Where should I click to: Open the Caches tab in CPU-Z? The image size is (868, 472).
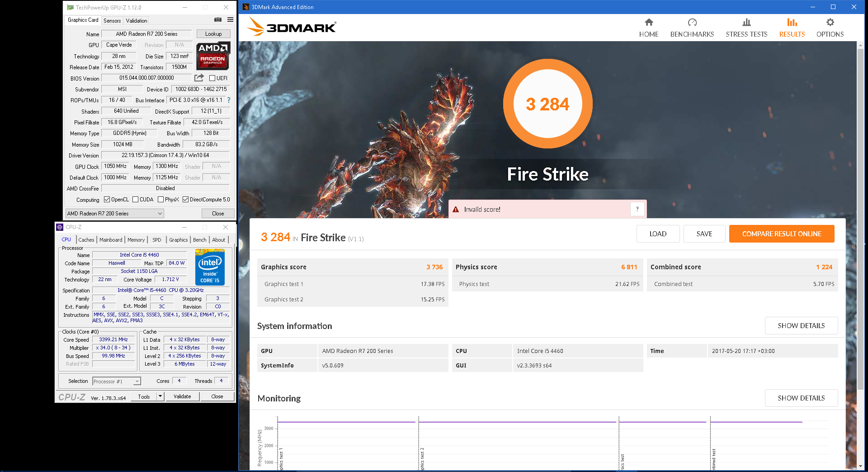click(x=86, y=240)
